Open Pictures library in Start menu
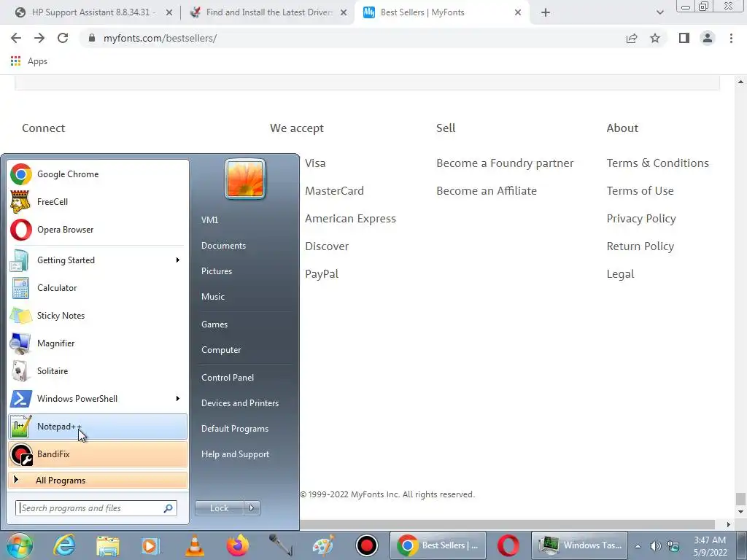 click(217, 271)
